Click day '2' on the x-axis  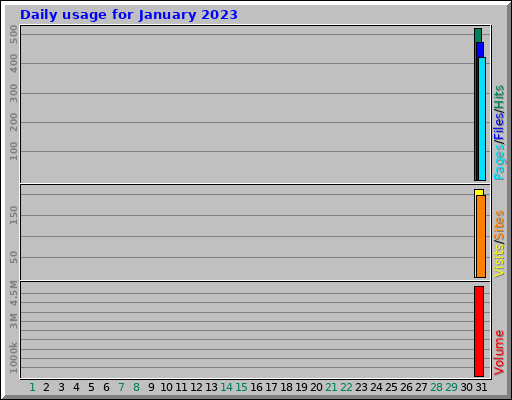tap(46, 387)
